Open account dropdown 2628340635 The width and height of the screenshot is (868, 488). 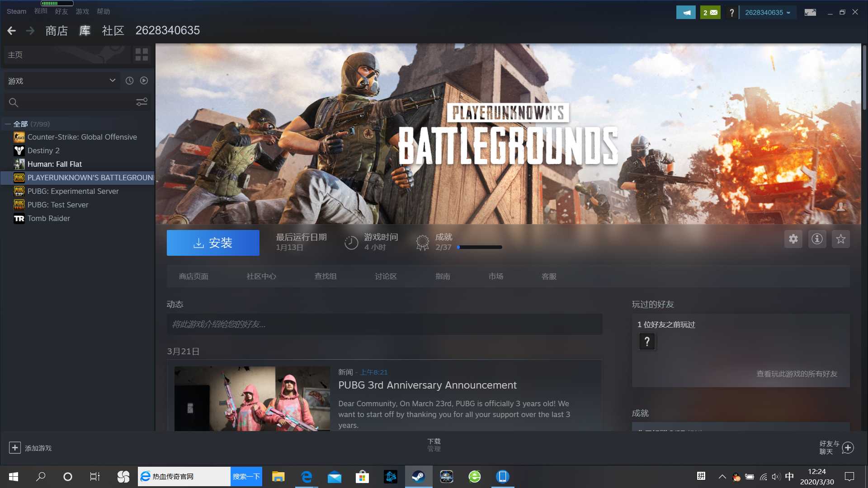pos(768,12)
